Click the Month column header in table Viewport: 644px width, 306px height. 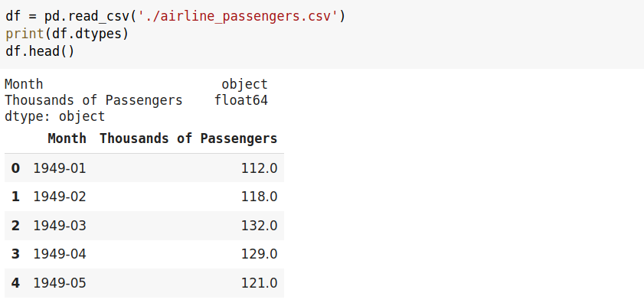point(67,139)
